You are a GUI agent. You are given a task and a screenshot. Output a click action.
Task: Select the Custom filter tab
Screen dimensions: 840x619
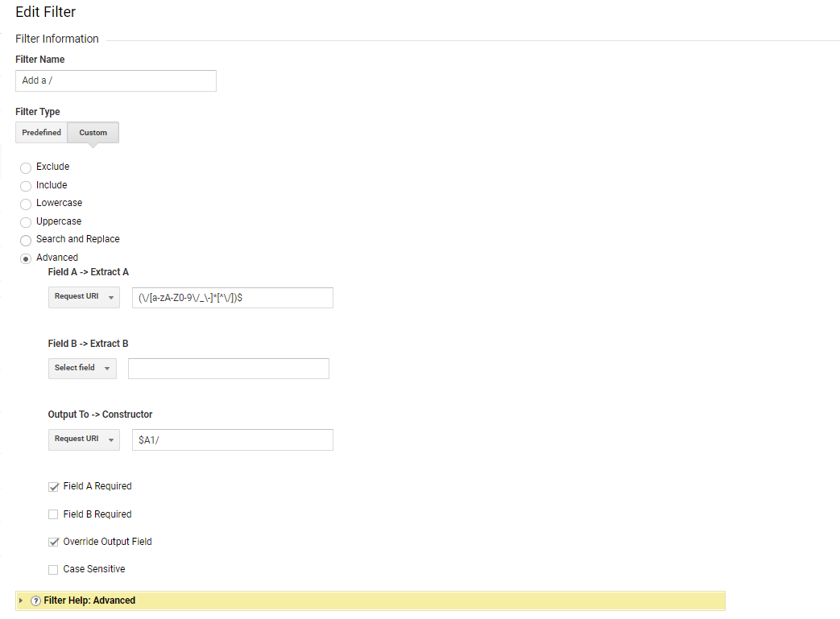(92, 132)
